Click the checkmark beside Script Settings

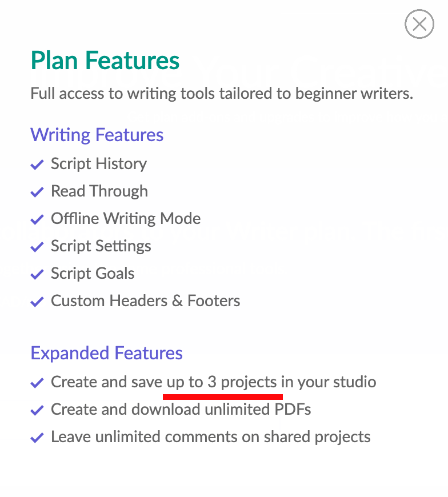[37, 247]
